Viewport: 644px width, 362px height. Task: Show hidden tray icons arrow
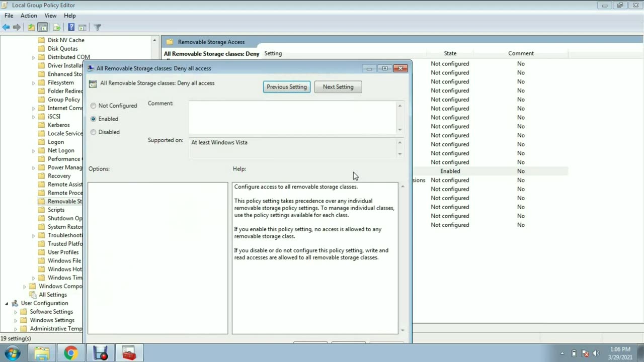(562, 353)
